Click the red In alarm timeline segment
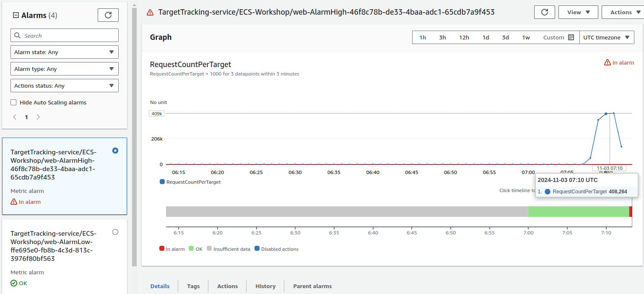Screen dimensions: 644x294 630,211
